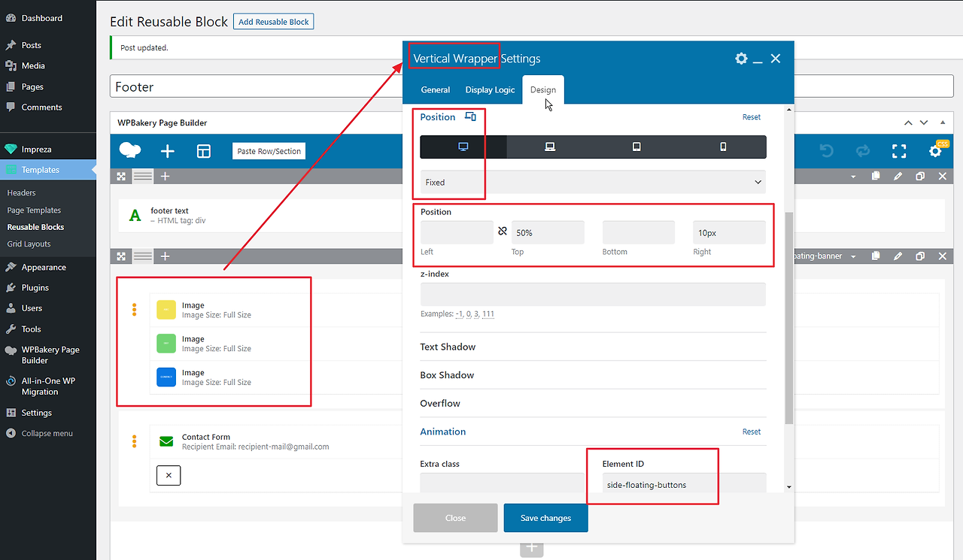
Task: Save changes in Vertical Wrapper Settings
Action: tap(546, 518)
